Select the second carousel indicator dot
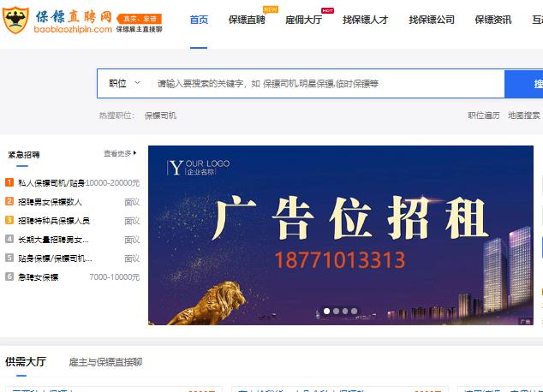Viewport: 543px width, 392px height. click(x=335, y=312)
